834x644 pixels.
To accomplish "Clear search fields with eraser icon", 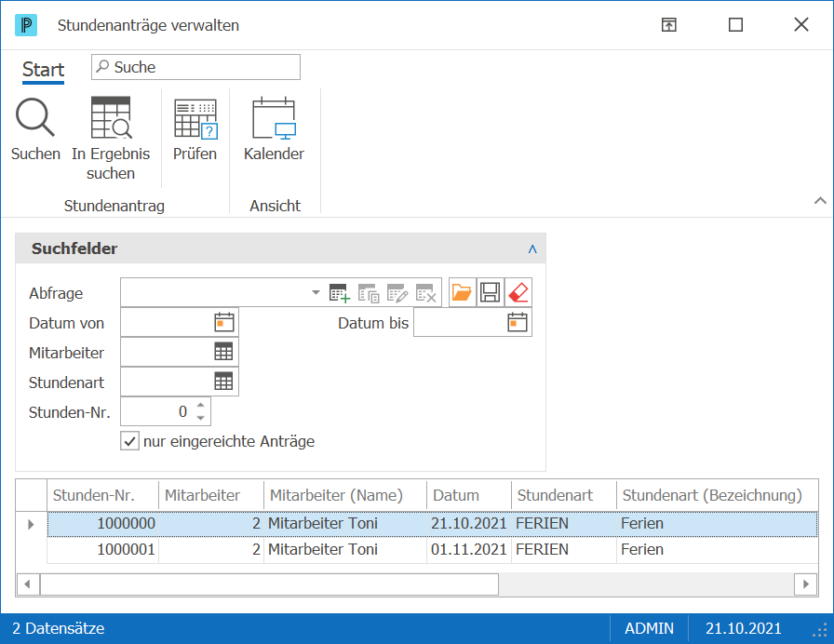I will click(x=518, y=292).
